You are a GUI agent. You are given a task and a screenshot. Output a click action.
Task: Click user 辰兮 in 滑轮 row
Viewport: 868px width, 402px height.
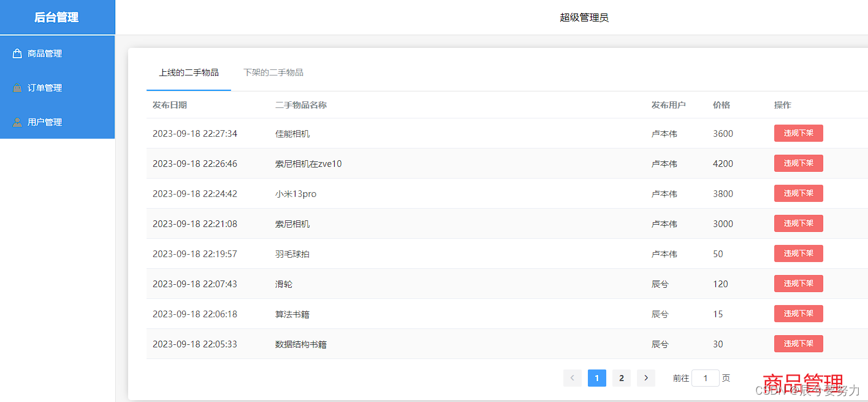point(660,284)
